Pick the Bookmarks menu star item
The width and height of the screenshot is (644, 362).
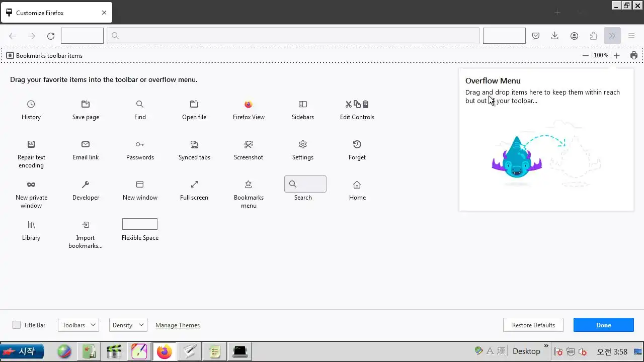pos(249,194)
